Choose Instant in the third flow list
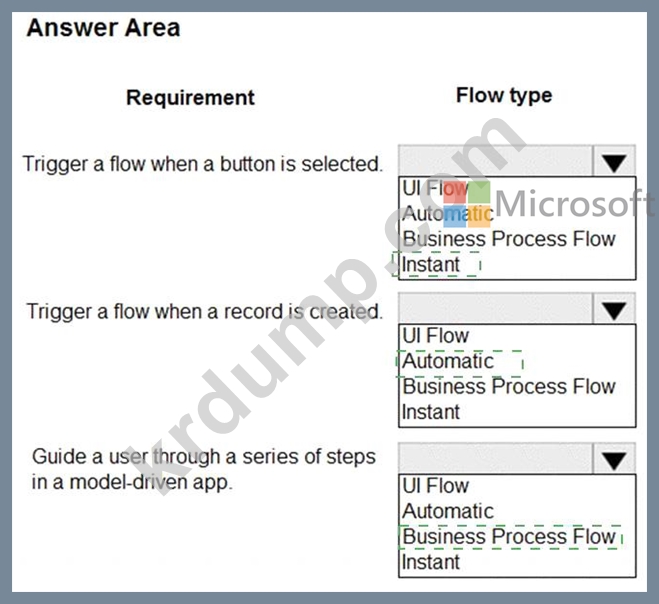 [x=431, y=562]
